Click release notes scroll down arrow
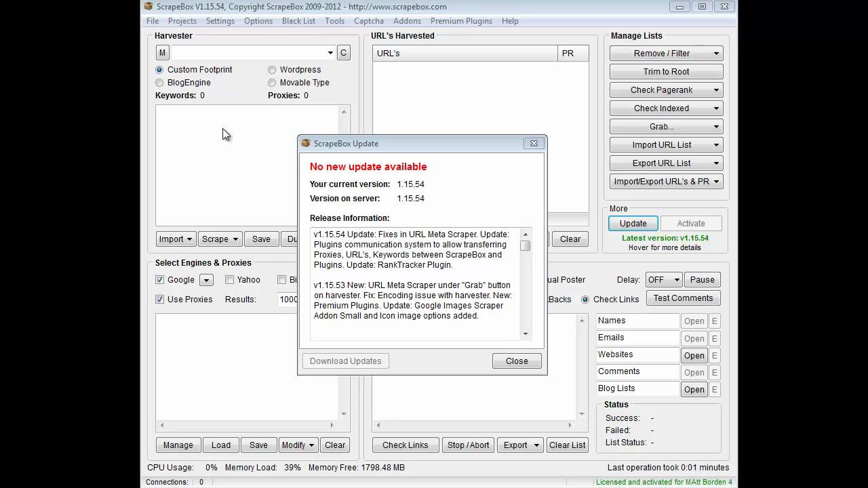 525,334
